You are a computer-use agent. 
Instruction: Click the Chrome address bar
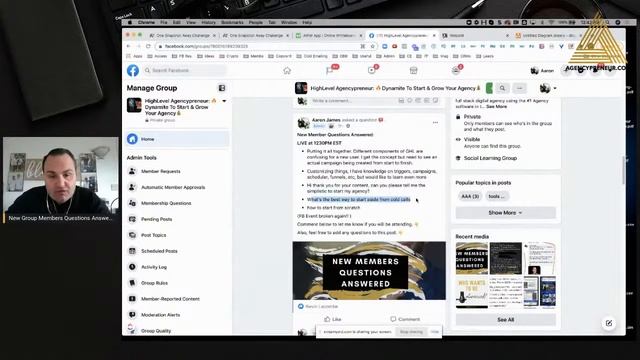261,47
